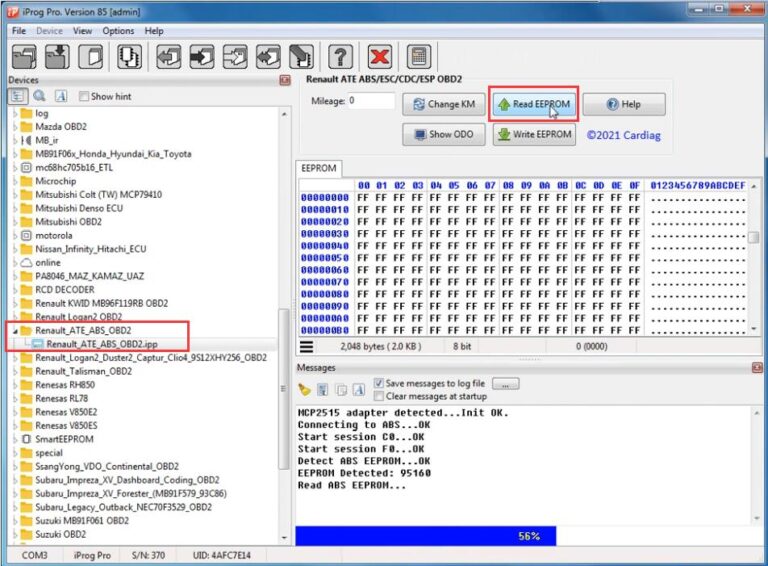Click the Help button next to Read EEPROM
Viewport: 768px width, 566px height.
click(624, 104)
